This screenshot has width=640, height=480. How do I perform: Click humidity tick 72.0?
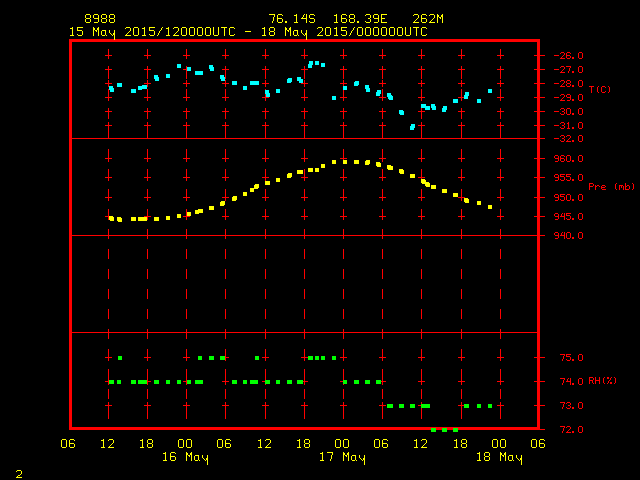571,429
